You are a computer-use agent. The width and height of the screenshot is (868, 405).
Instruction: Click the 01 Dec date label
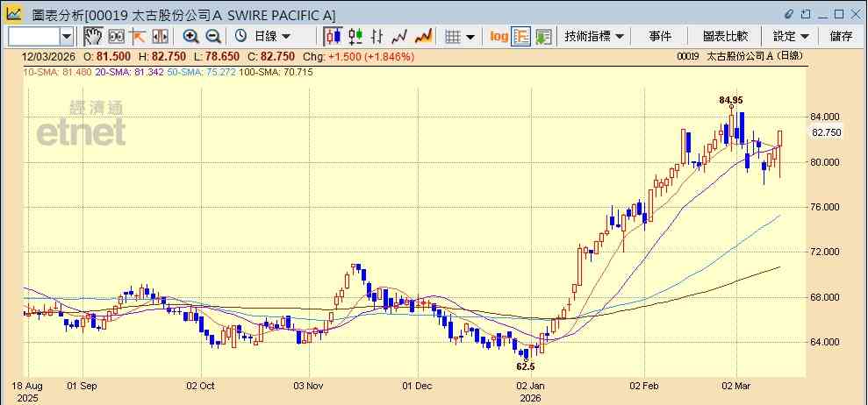coord(417,386)
